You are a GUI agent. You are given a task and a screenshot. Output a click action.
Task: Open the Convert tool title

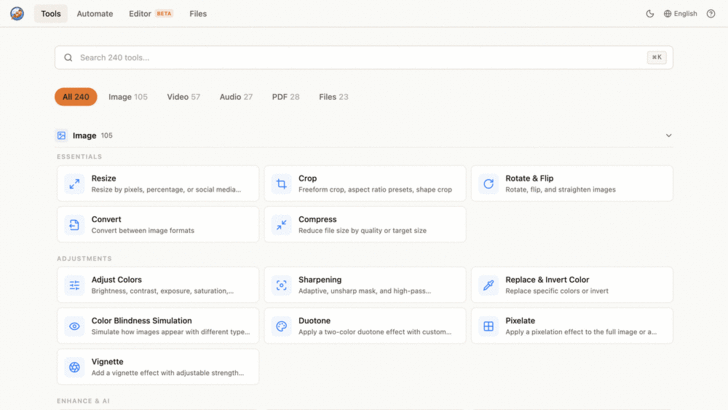[x=106, y=219]
